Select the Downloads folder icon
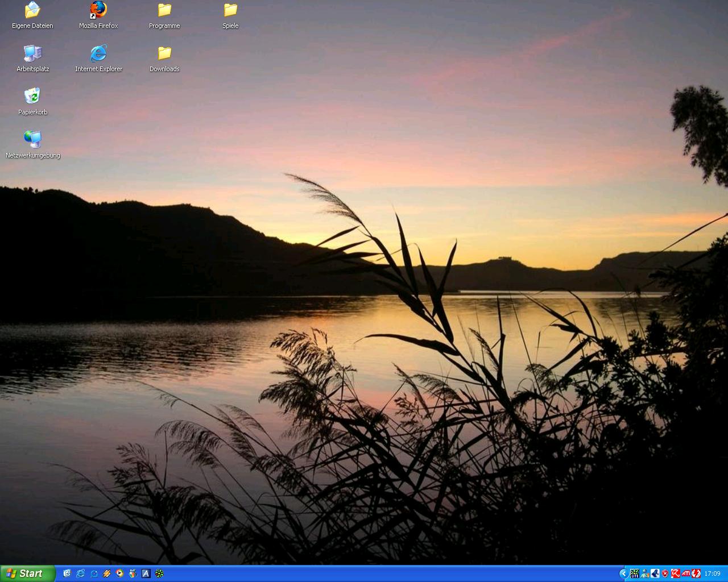Image resolution: width=728 pixels, height=582 pixels. (164, 53)
